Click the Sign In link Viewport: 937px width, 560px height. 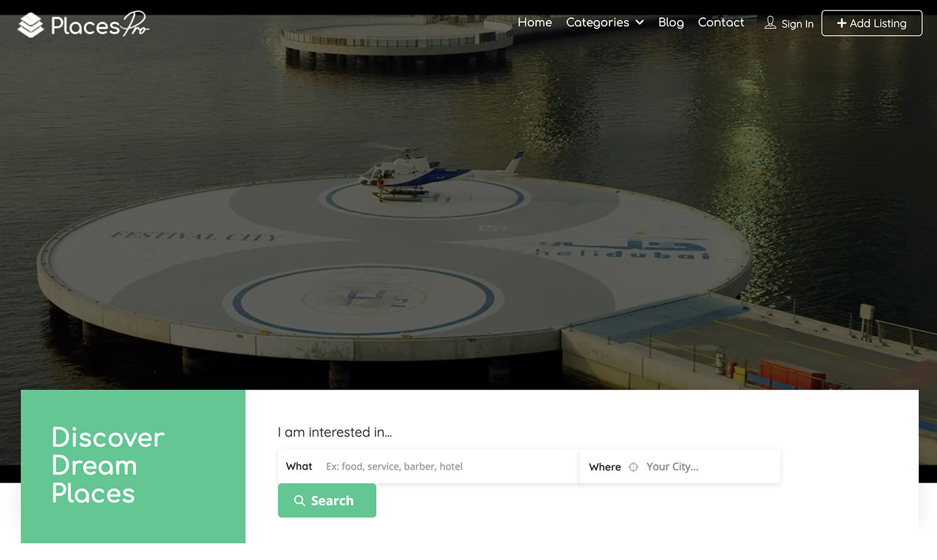797,24
